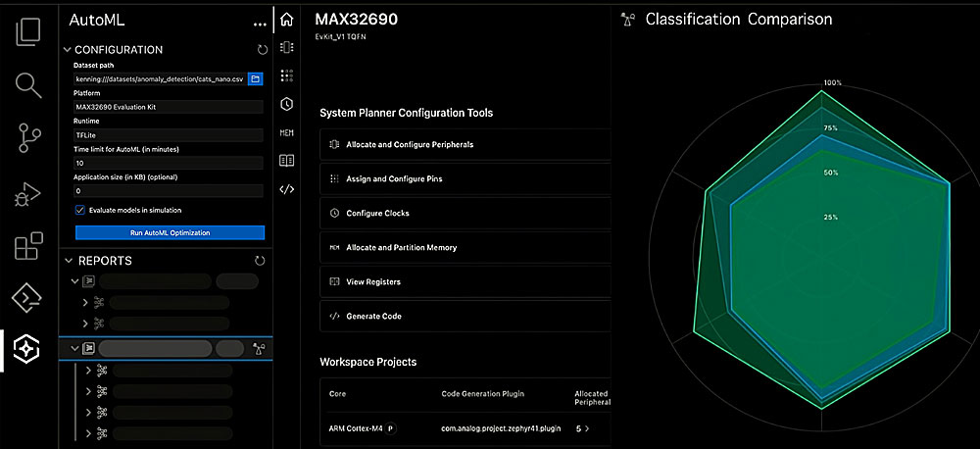The height and width of the screenshot is (449, 980).
Task: Click the Home icon in System Planner sidebar
Action: click(286, 20)
